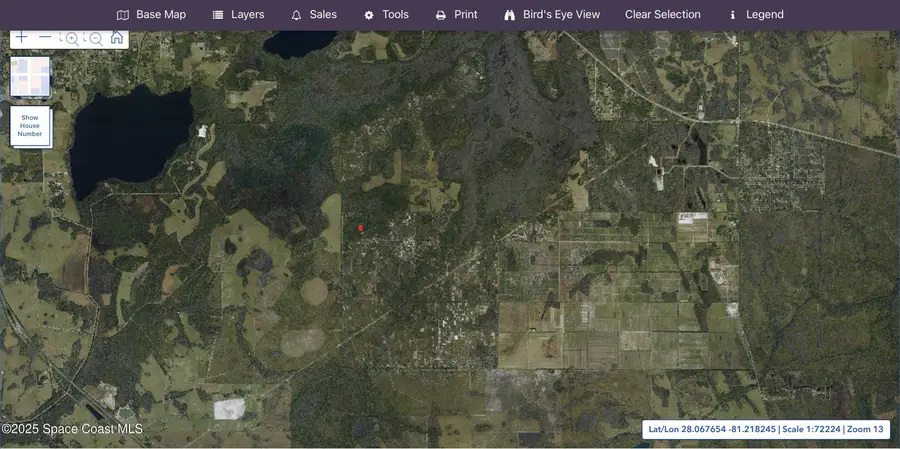
Task: Open the Layers menu
Action: 238,15
